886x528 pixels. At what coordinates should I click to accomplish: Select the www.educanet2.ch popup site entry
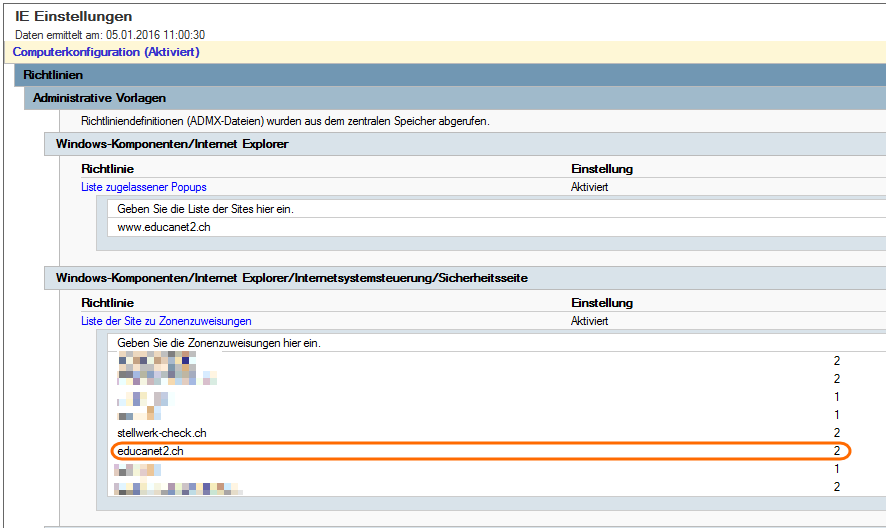point(164,227)
